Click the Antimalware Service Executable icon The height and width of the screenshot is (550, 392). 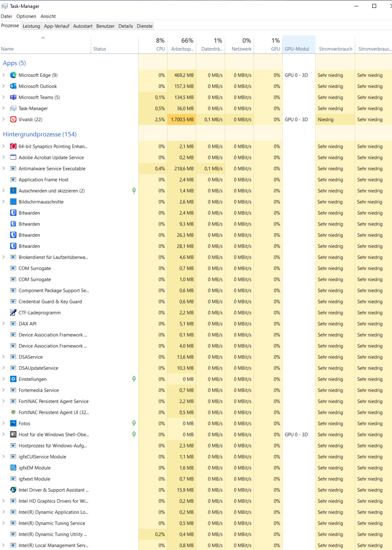pyautogui.click(x=13, y=169)
